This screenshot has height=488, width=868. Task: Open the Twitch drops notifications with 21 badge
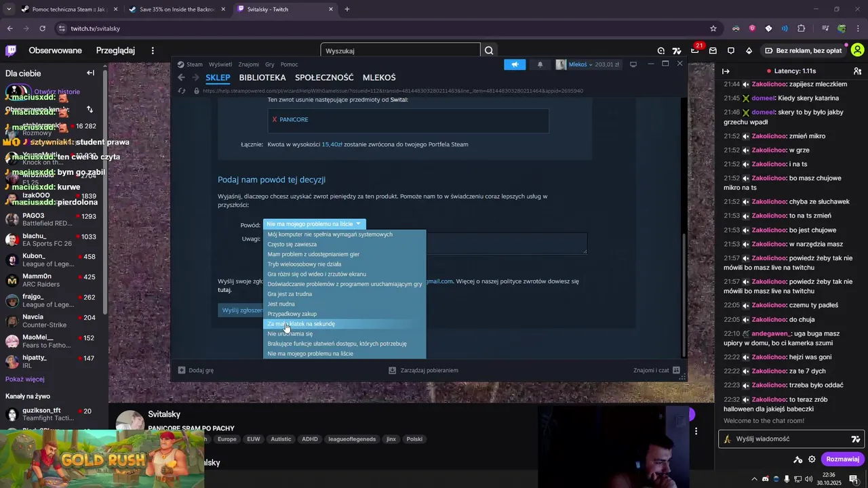(696, 49)
